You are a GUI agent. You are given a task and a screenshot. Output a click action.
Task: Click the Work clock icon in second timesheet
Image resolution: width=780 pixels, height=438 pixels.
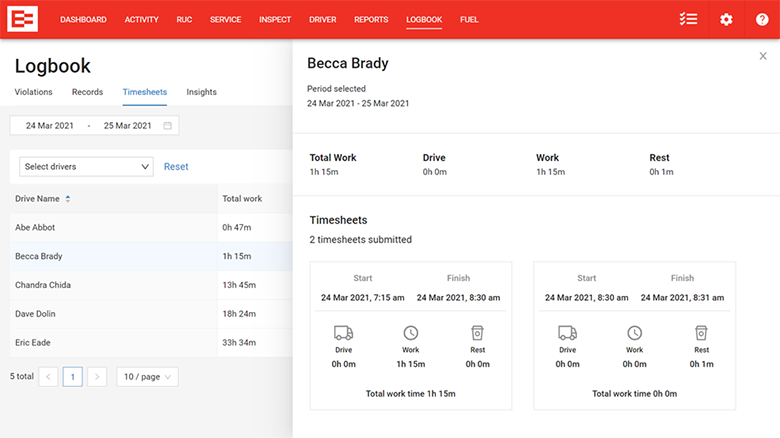click(x=635, y=332)
